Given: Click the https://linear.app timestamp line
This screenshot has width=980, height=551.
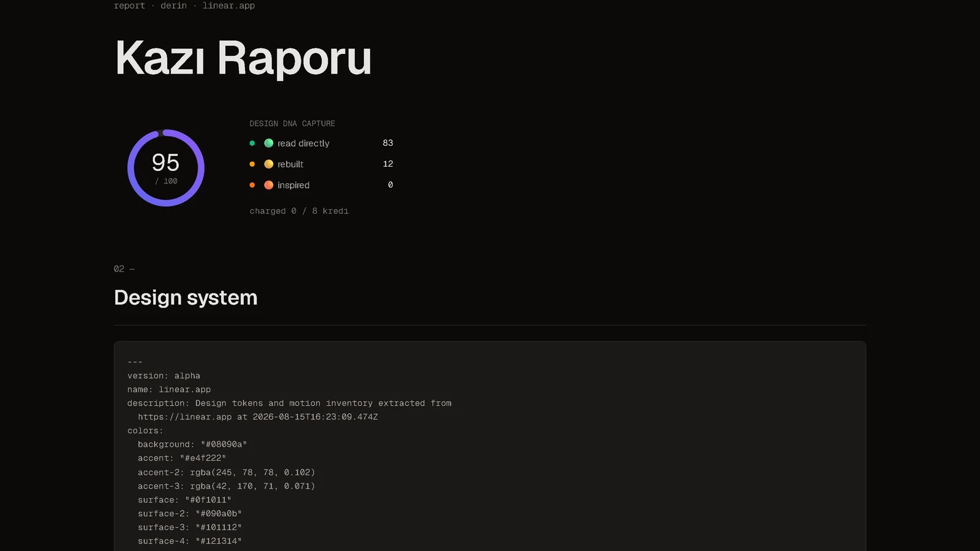Looking at the screenshot, I should click(x=258, y=417).
